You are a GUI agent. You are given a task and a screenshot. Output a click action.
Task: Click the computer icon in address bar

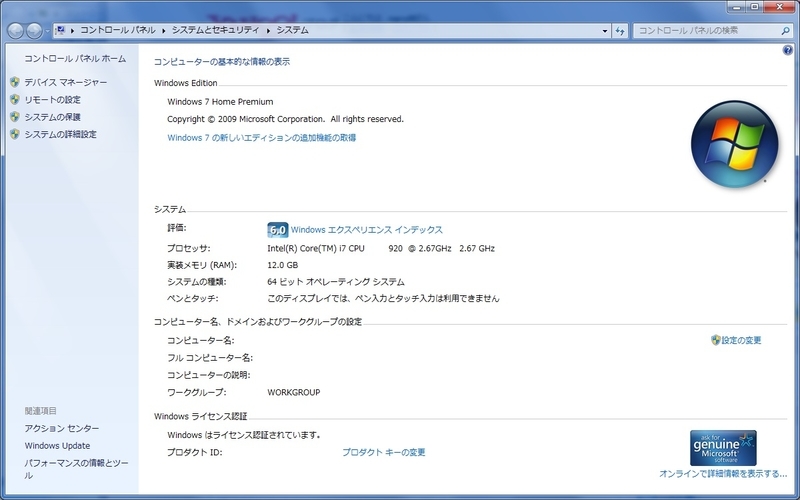point(60,30)
